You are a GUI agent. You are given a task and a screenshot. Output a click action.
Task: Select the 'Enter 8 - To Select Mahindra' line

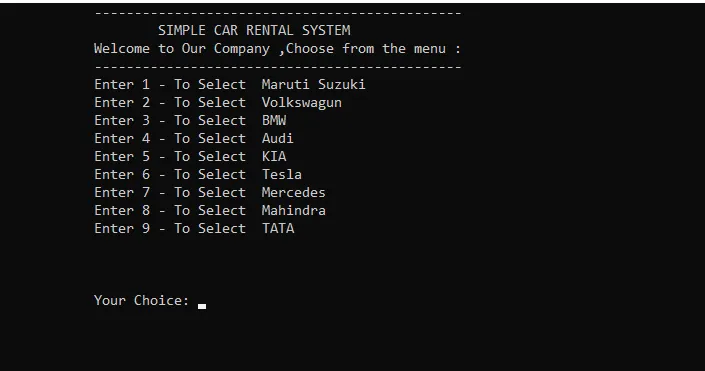tap(210, 210)
